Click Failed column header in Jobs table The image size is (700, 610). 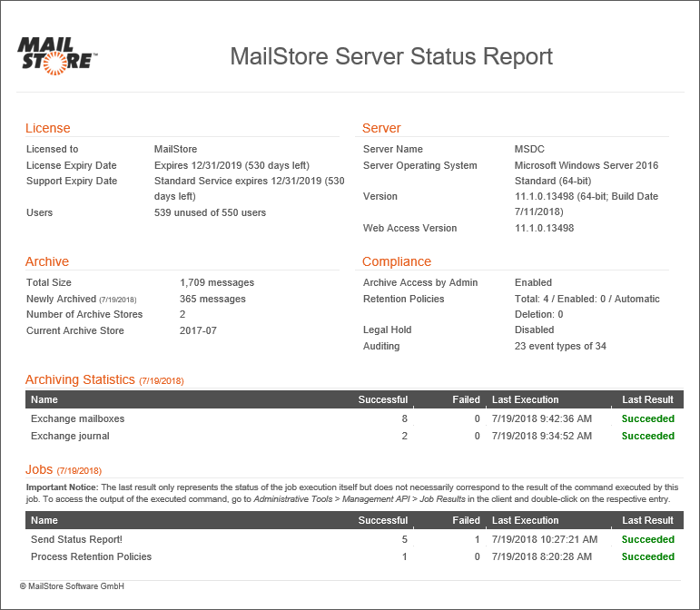pyautogui.click(x=466, y=520)
